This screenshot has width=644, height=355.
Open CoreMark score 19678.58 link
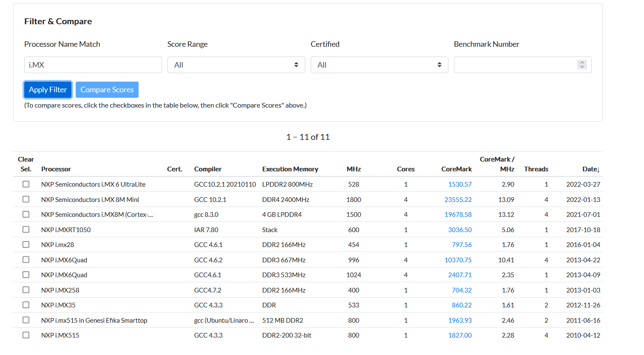click(458, 215)
